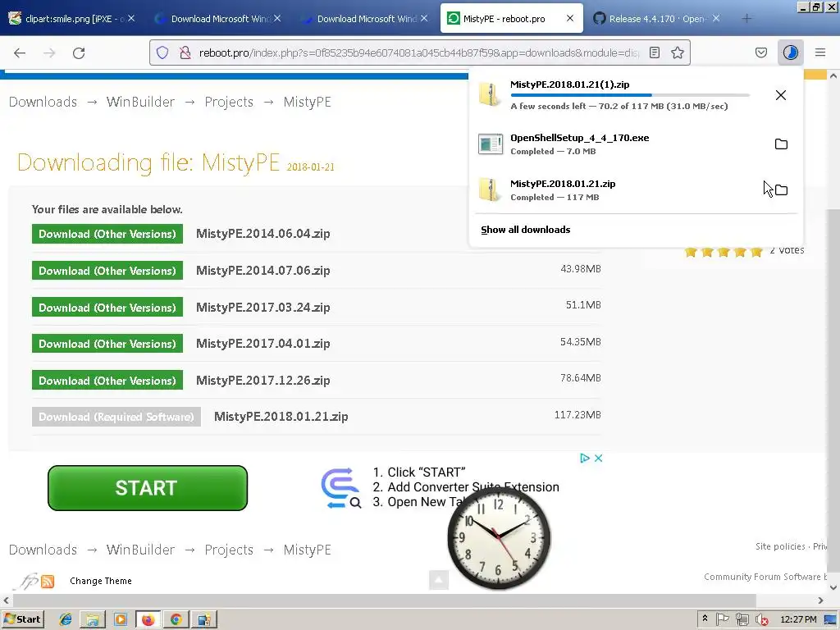Download MistyPE.2014.06.04.zip other version

coord(107,234)
